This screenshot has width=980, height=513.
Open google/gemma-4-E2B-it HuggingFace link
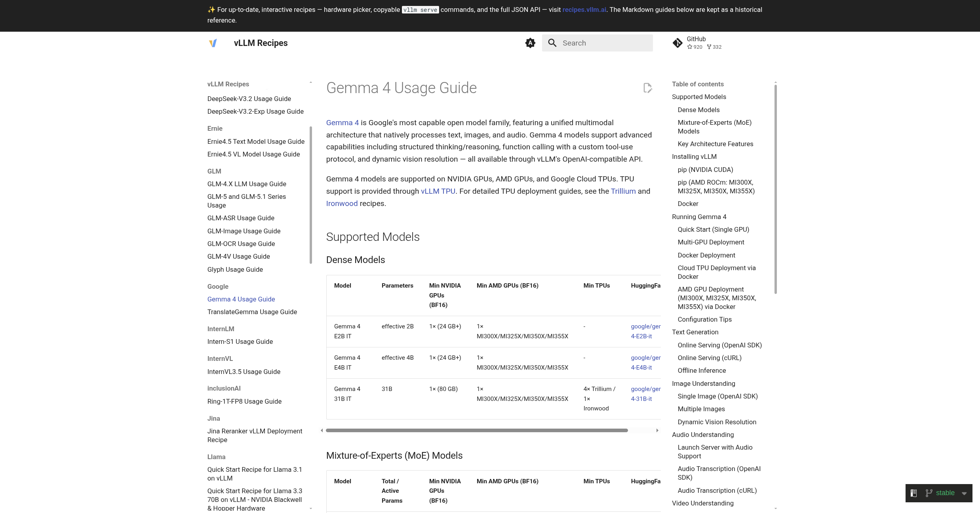pyautogui.click(x=645, y=331)
